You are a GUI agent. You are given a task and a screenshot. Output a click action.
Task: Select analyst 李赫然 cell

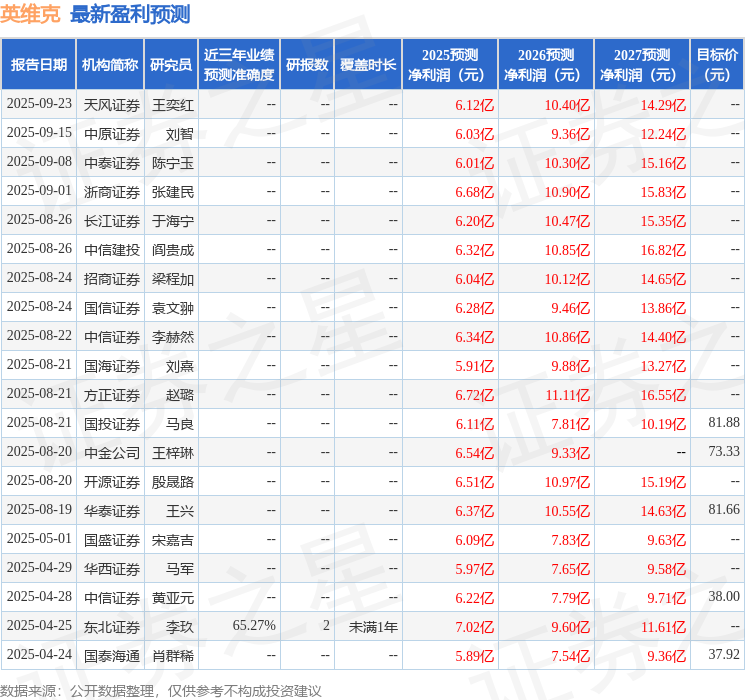tap(173, 337)
